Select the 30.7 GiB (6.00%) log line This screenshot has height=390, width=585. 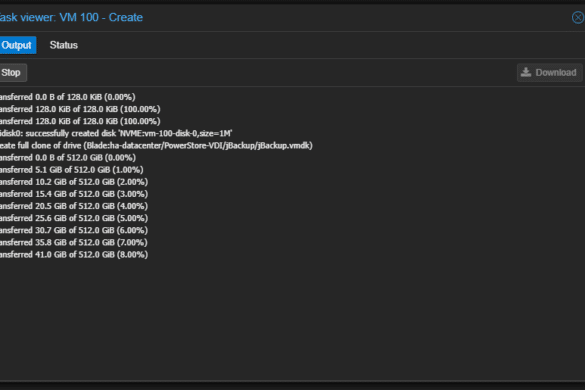(x=74, y=230)
